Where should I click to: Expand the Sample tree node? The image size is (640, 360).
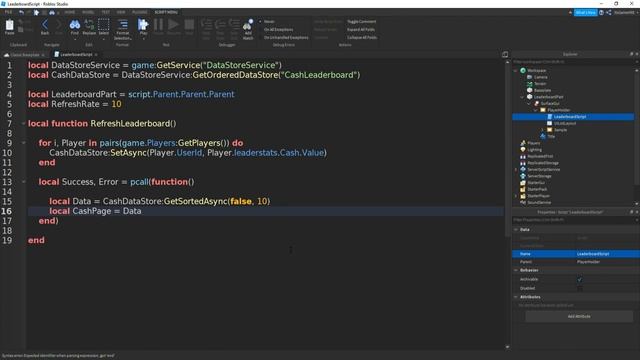tap(542, 130)
